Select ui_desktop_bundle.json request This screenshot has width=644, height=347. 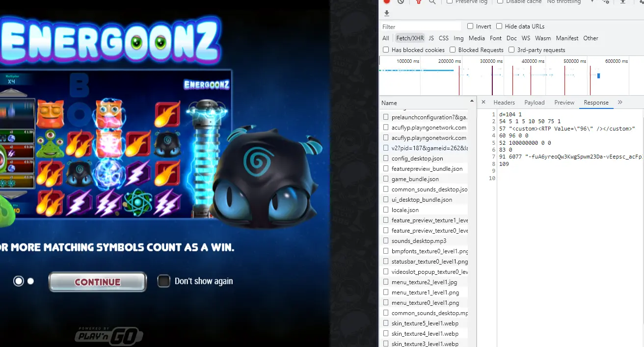tap(425, 199)
